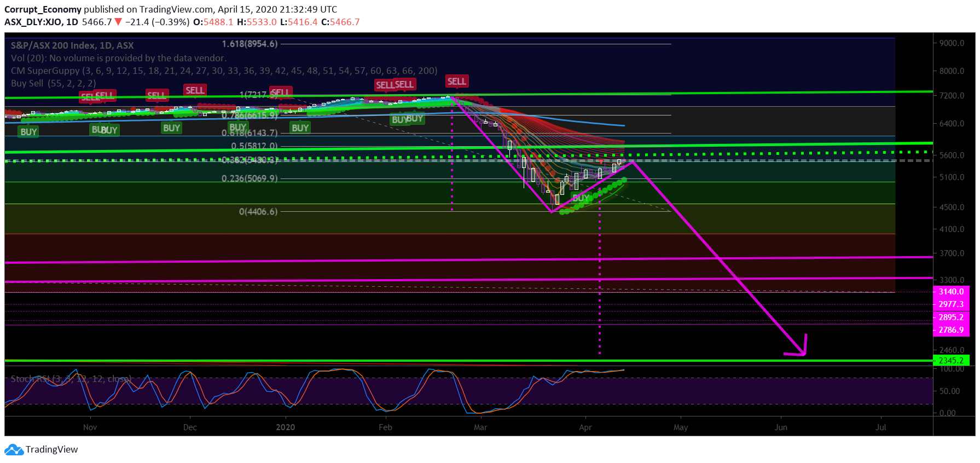The height and width of the screenshot is (463, 980).
Task: Click the 0.5(5812.0) Fibonacci level label
Action: tap(254, 146)
